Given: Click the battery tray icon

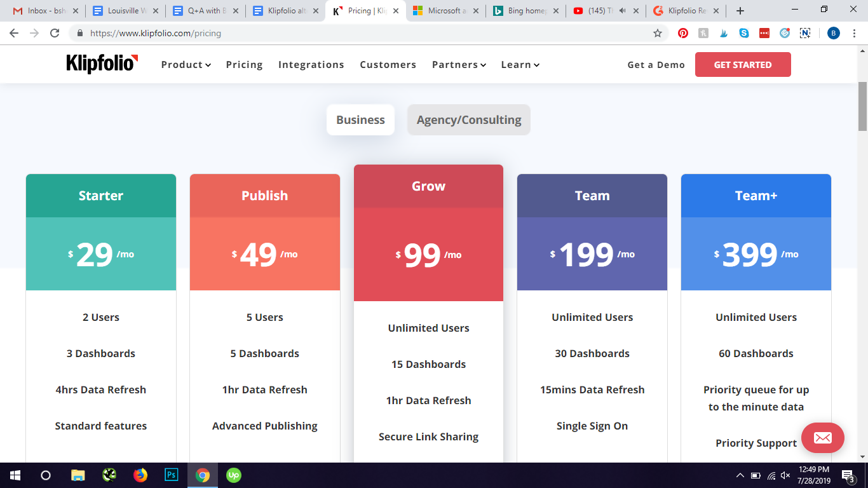Looking at the screenshot, I should [x=756, y=475].
